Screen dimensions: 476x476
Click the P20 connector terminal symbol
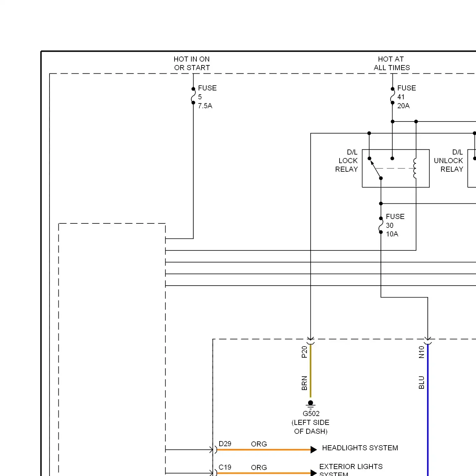click(310, 341)
